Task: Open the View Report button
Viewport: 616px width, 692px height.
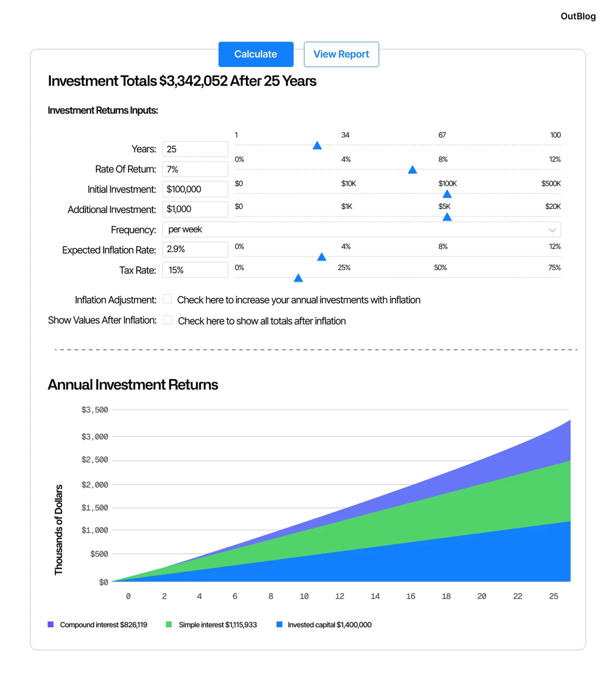Action: 341,54
